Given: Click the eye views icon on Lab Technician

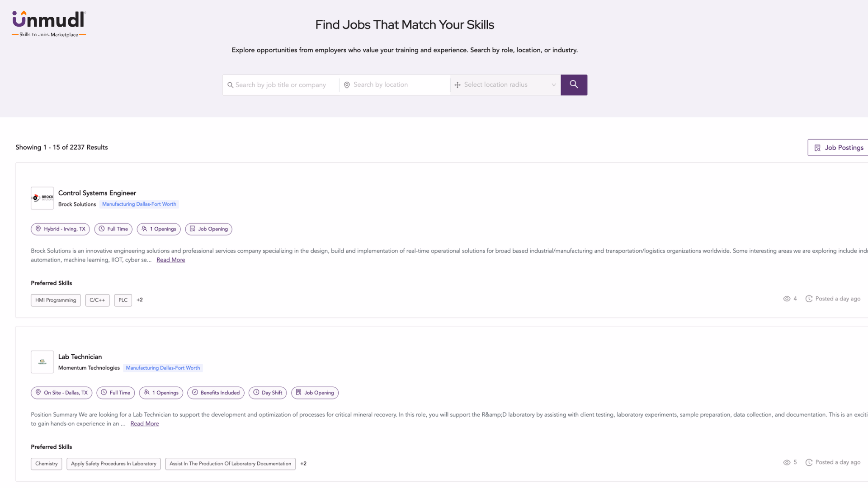Looking at the screenshot, I should pyautogui.click(x=787, y=462).
